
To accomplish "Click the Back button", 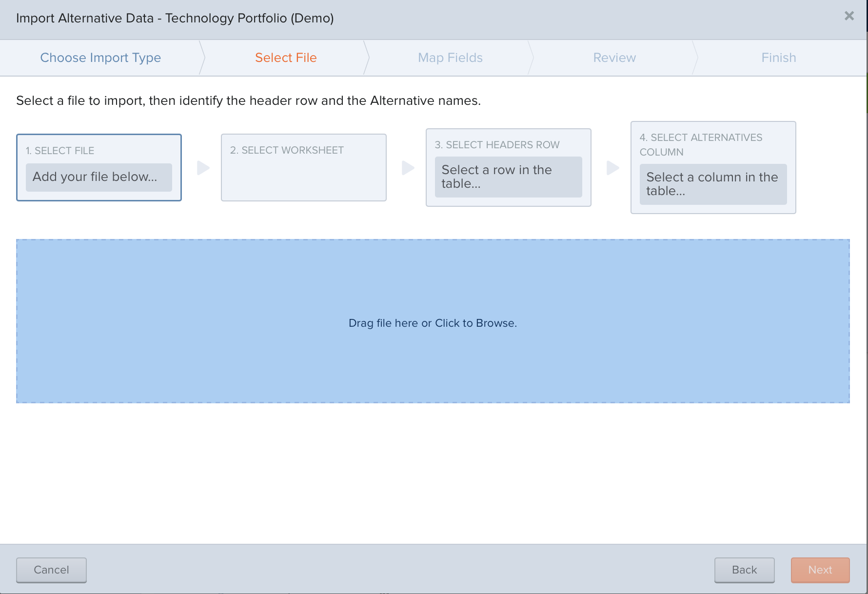I will (x=744, y=570).
